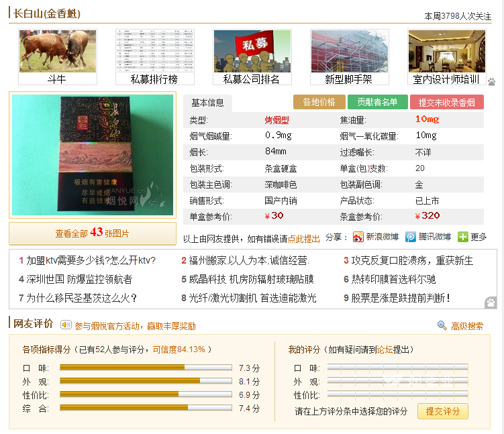Image resolution: width=504 pixels, height=434 pixels.
Task: Open the 斗牛 thumbnail ad
Action: (x=58, y=57)
